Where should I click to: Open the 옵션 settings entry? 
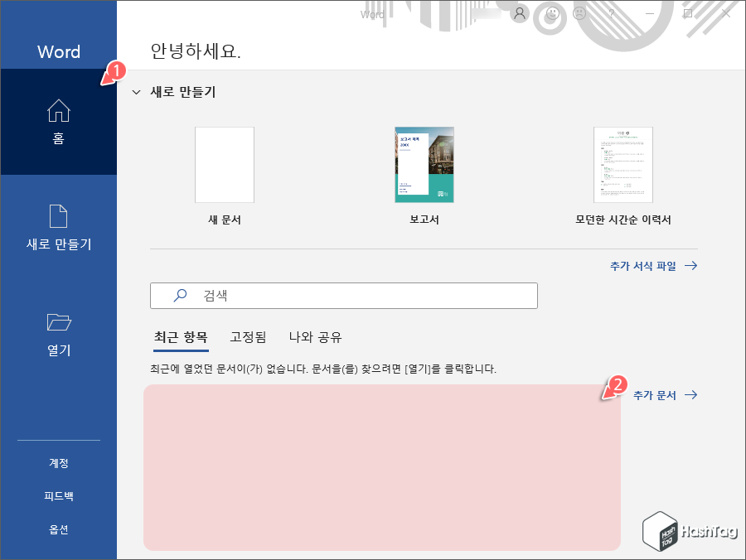(x=58, y=529)
